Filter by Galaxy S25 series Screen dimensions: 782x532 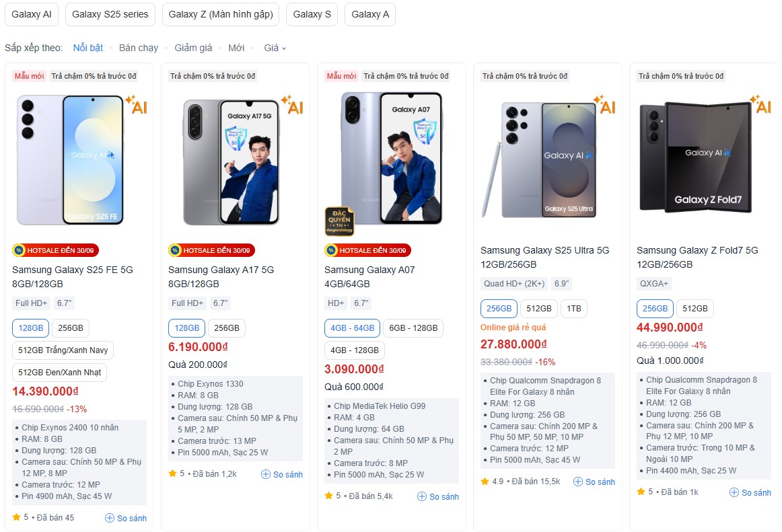pyautogui.click(x=110, y=14)
